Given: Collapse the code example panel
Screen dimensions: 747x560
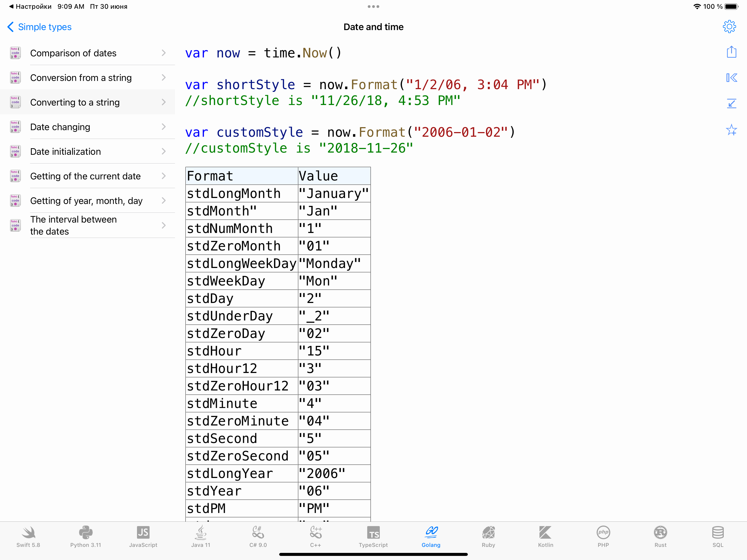Looking at the screenshot, I should click(x=731, y=103).
